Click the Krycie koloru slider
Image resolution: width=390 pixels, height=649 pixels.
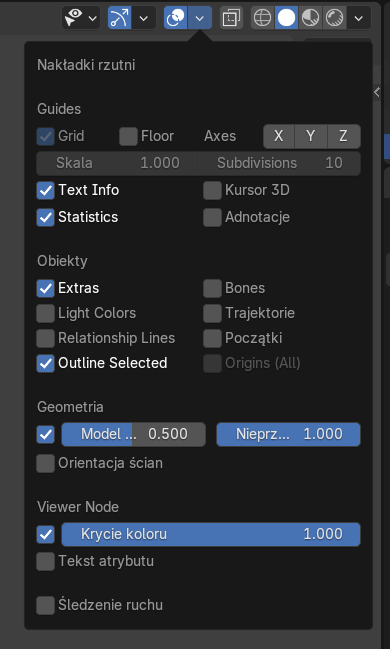coord(211,534)
